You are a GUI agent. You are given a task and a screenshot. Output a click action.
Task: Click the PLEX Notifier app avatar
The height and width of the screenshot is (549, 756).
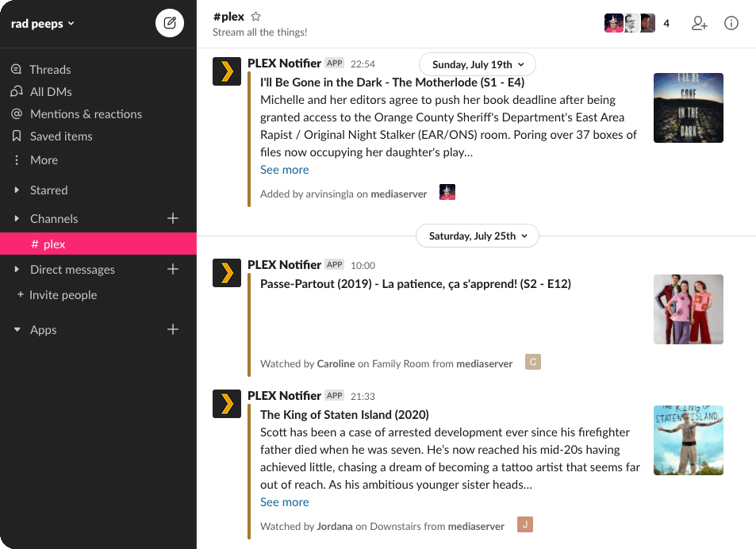tap(227, 71)
